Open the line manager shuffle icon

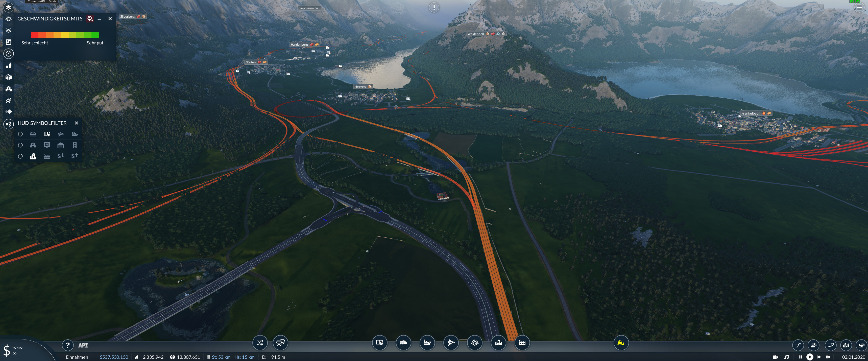pos(260,343)
